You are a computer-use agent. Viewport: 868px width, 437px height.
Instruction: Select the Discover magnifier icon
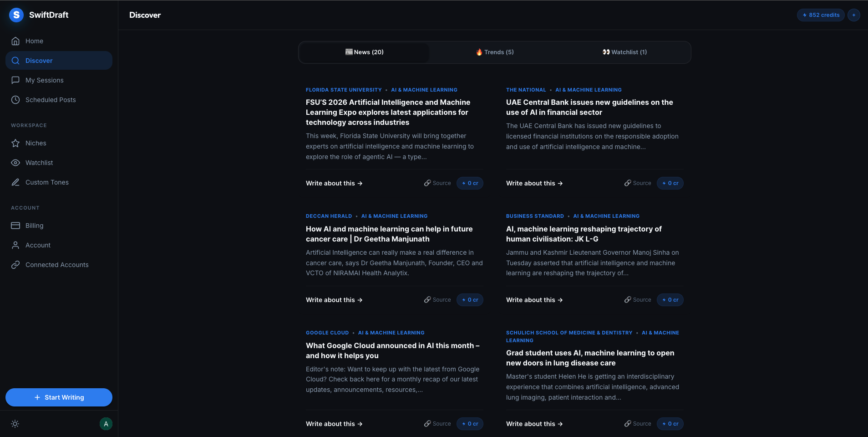click(15, 60)
